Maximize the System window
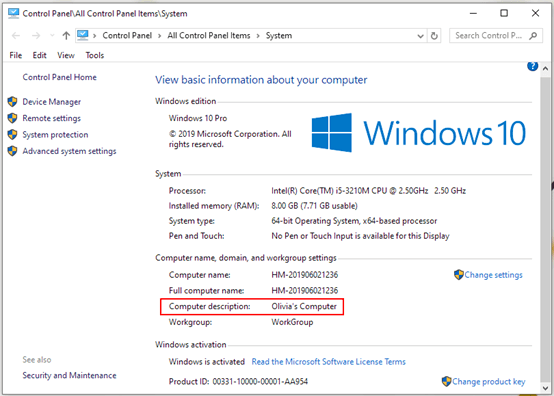Screen dimensions: 554x396 click(504, 13)
